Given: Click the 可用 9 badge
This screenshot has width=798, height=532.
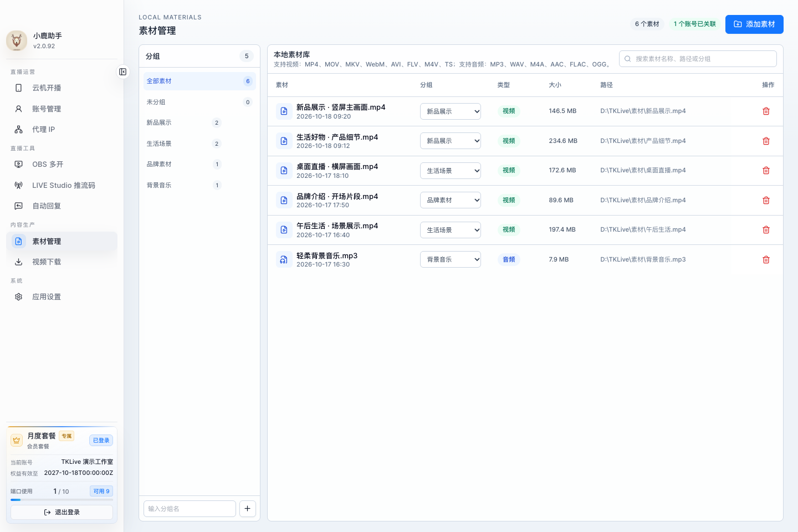Looking at the screenshot, I should point(101,492).
